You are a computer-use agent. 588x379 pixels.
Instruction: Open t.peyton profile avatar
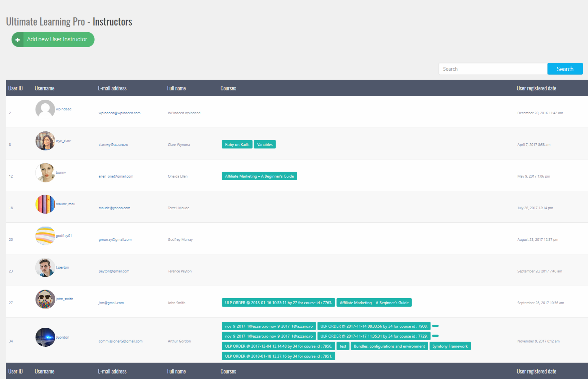45,267
